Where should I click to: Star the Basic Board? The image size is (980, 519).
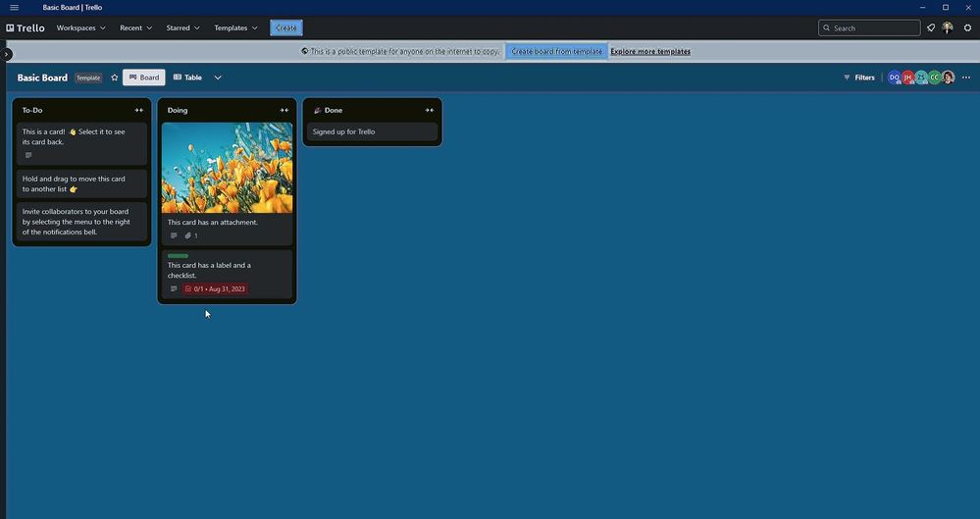[x=115, y=78]
